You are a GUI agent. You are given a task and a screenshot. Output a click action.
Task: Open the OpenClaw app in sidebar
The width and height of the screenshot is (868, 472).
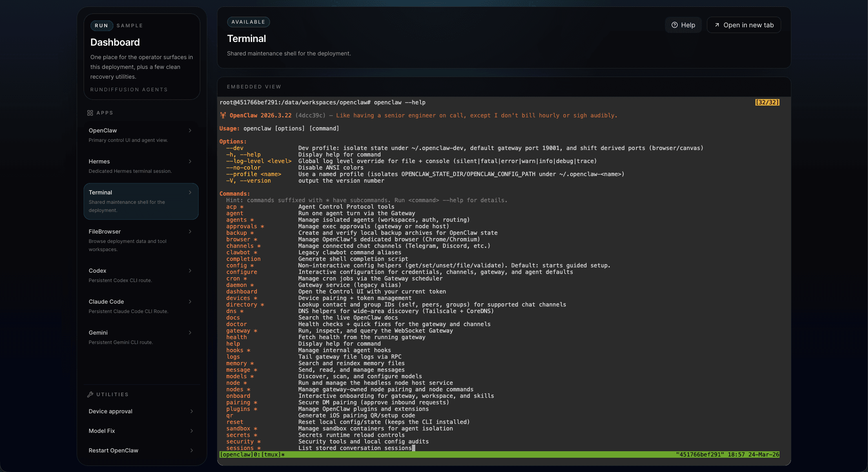[x=141, y=135]
